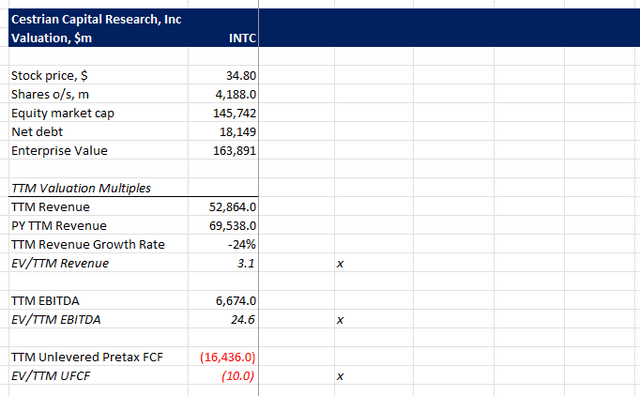640x396 pixels.
Task: Click the 'PY TTM Revenue' label
Action: point(59,226)
